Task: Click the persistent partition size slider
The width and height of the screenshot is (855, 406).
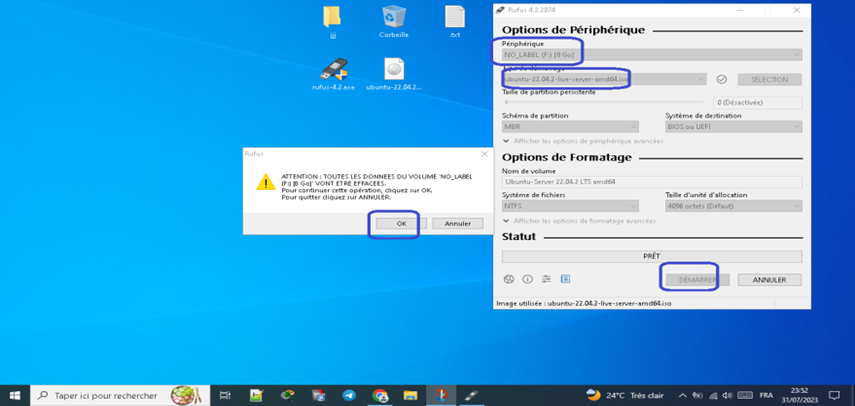Action: click(603, 102)
